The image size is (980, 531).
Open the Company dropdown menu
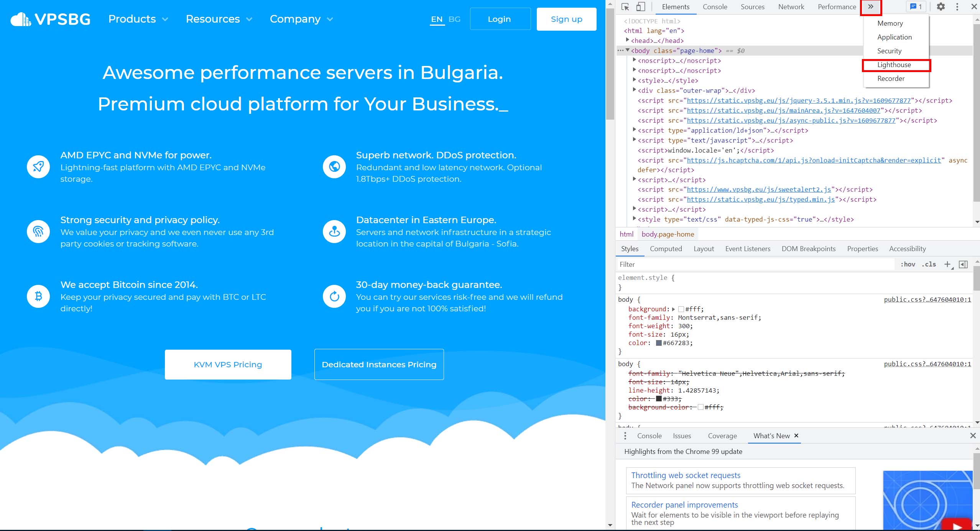[301, 19]
